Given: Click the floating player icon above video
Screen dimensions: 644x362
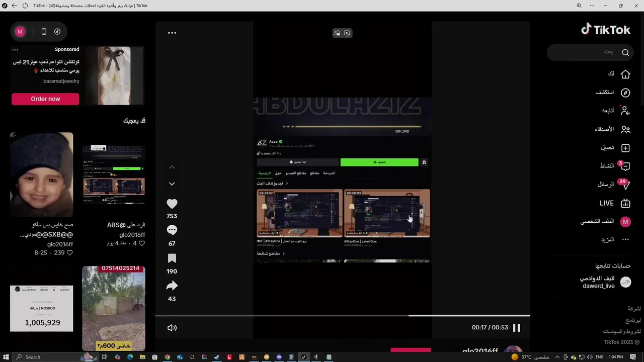Looking at the screenshot, I should (337, 33).
